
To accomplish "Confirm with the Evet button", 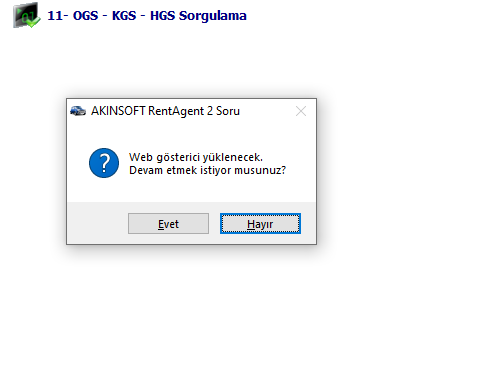I will [168, 224].
